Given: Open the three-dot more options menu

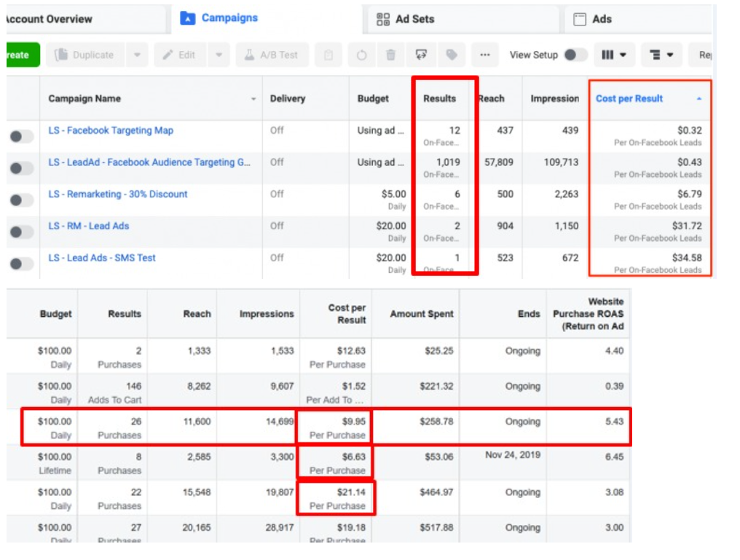Looking at the screenshot, I should [x=484, y=55].
